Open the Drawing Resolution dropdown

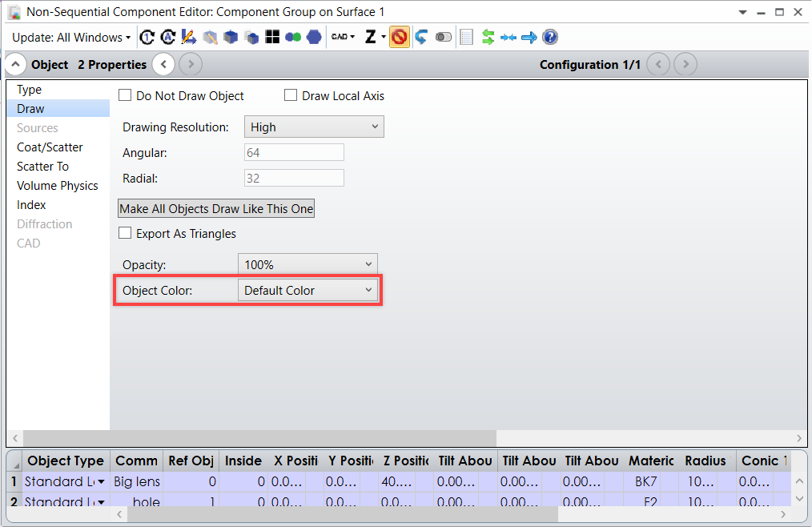313,127
